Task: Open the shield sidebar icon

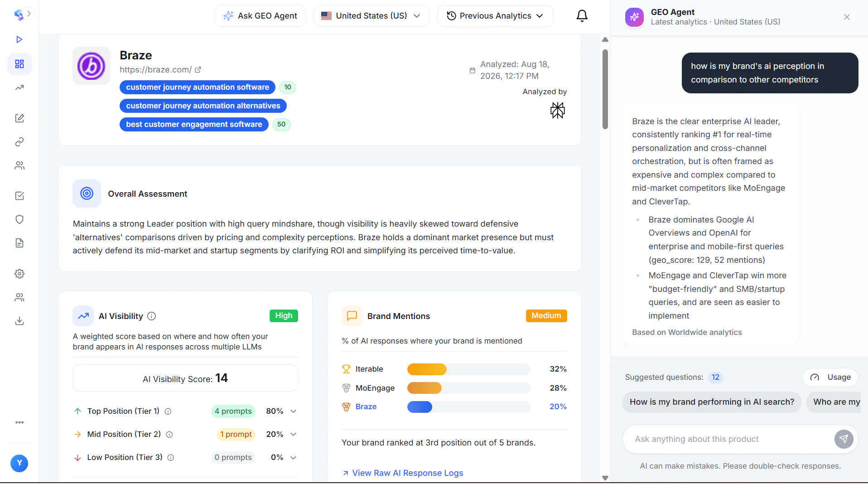Action: (19, 219)
